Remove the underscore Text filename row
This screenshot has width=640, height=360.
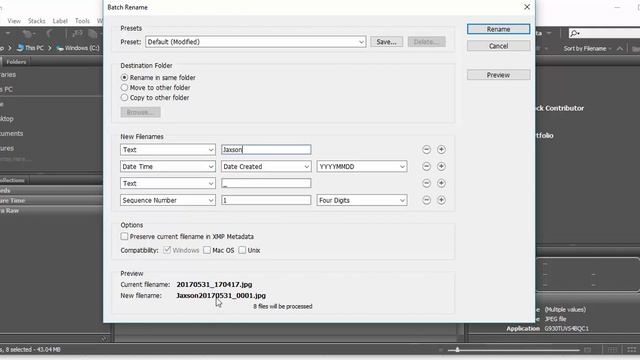(x=426, y=183)
